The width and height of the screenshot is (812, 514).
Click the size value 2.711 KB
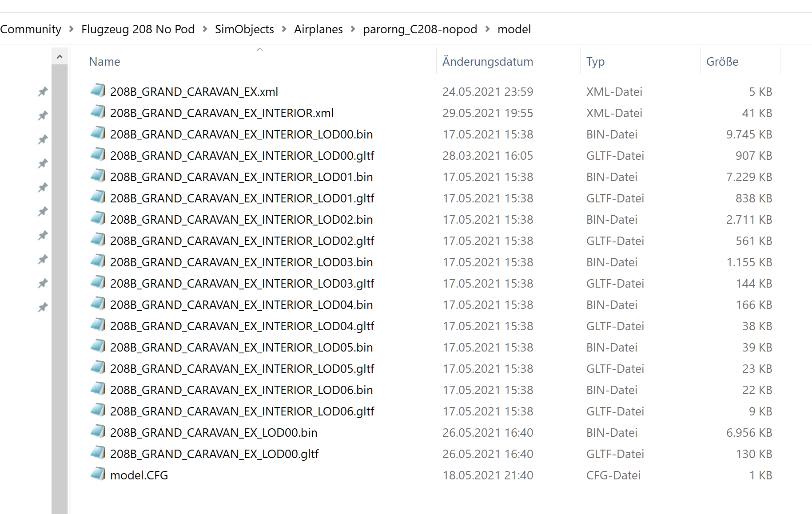[x=749, y=219]
